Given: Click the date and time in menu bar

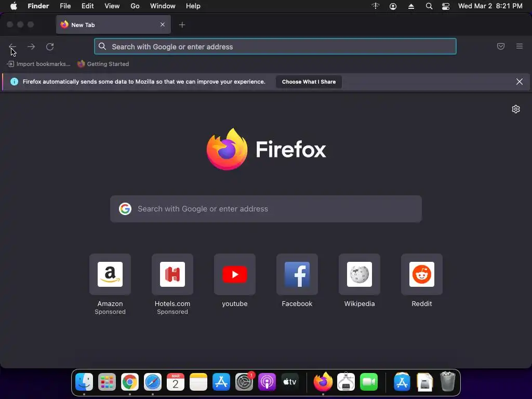Looking at the screenshot, I should (x=490, y=6).
